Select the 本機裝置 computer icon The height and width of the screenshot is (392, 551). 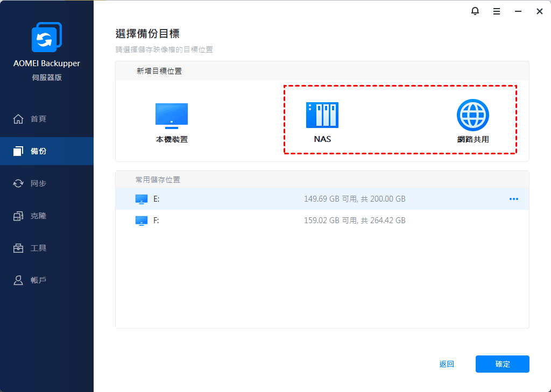coord(172,116)
